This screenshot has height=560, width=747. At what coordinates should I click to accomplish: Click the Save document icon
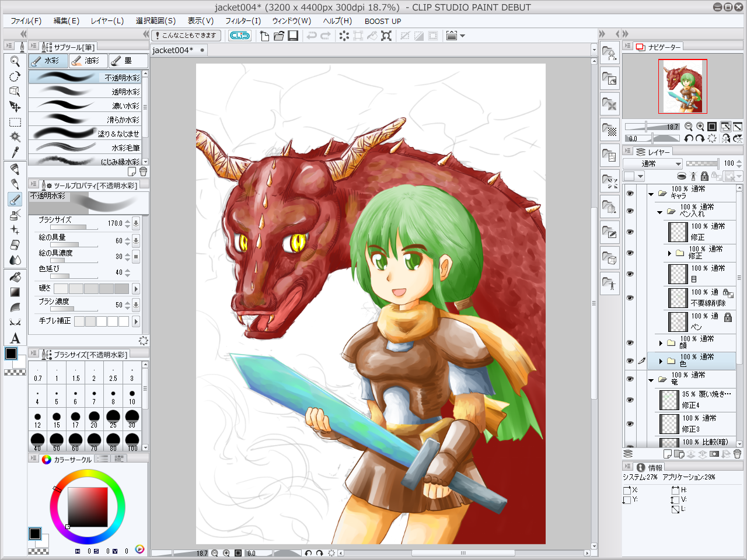293,36
